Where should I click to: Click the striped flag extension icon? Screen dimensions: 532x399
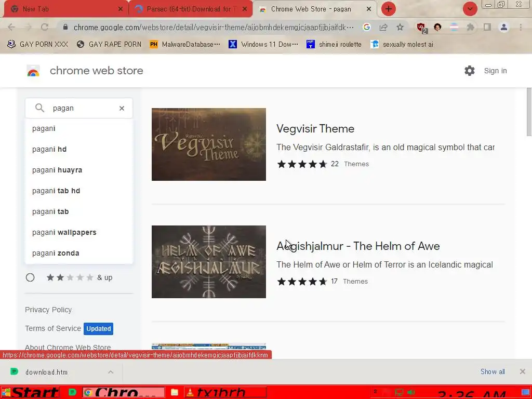454,27
